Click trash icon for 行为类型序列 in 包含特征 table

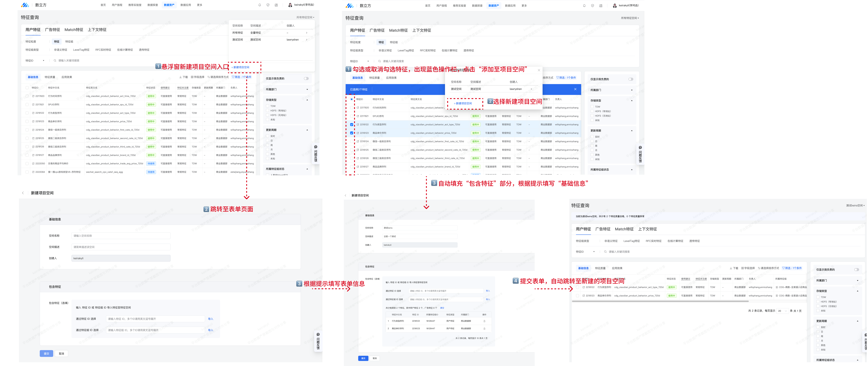click(x=484, y=321)
